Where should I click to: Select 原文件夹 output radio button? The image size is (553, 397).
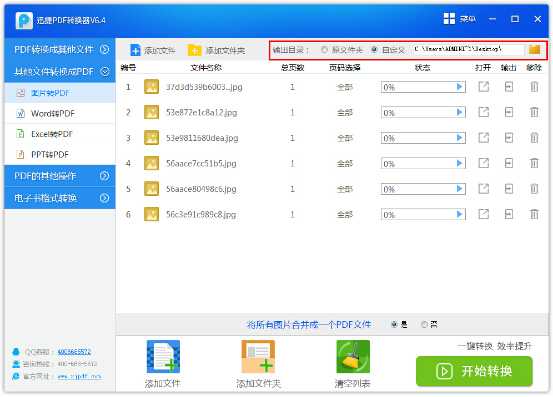coord(324,50)
